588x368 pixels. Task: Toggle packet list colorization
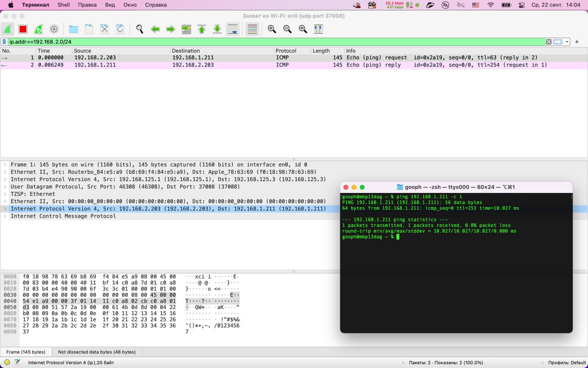click(252, 29)
